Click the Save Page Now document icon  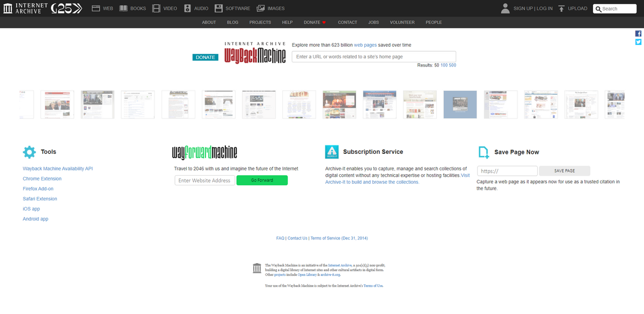(x=485, y=152)
